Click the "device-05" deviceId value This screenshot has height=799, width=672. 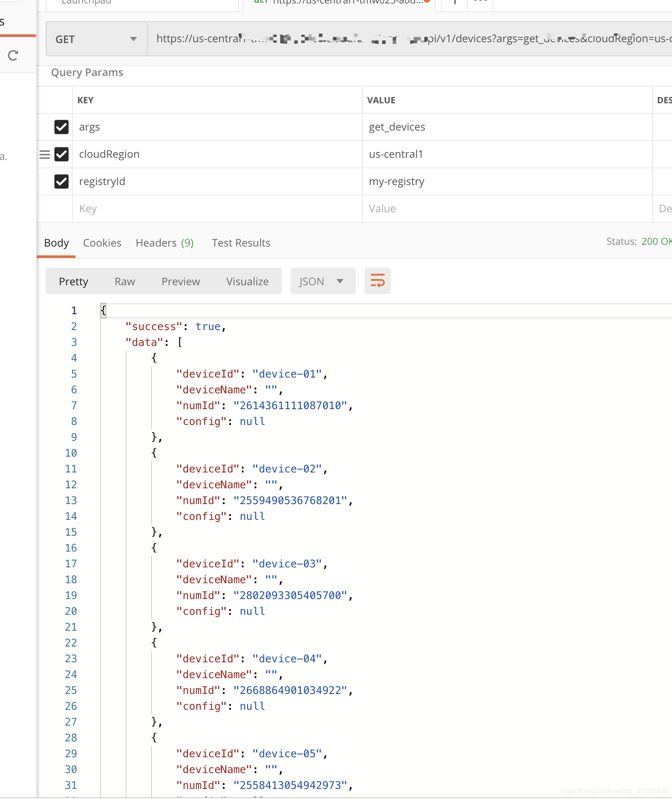(287, 754)
